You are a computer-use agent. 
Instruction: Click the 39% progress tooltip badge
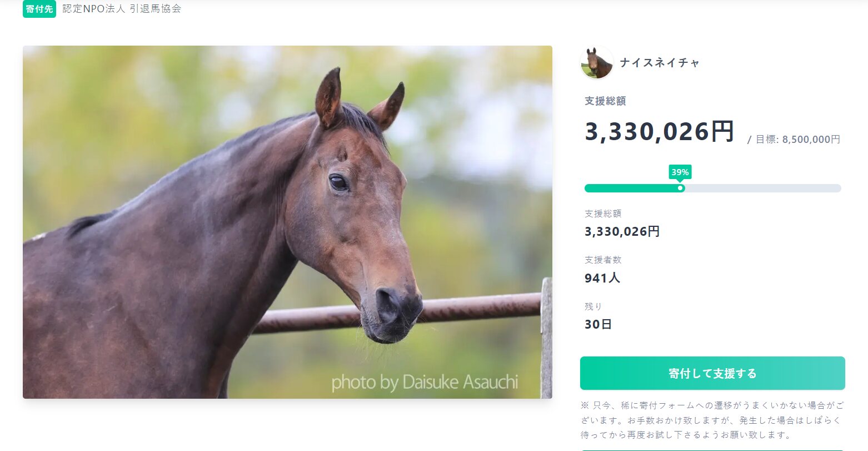pyautogui.click(x=680, y=172)
